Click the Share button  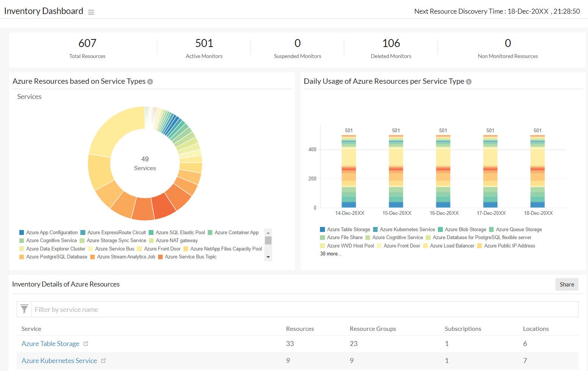tap(567, 285)
